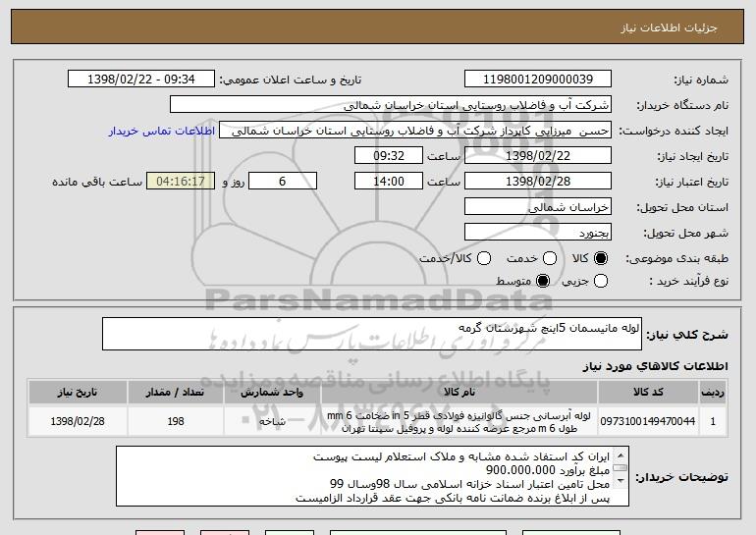This screenshot has height=535, width=756.
Task: Click the remaining days field showing 6
Action: (x=283, y=182)
